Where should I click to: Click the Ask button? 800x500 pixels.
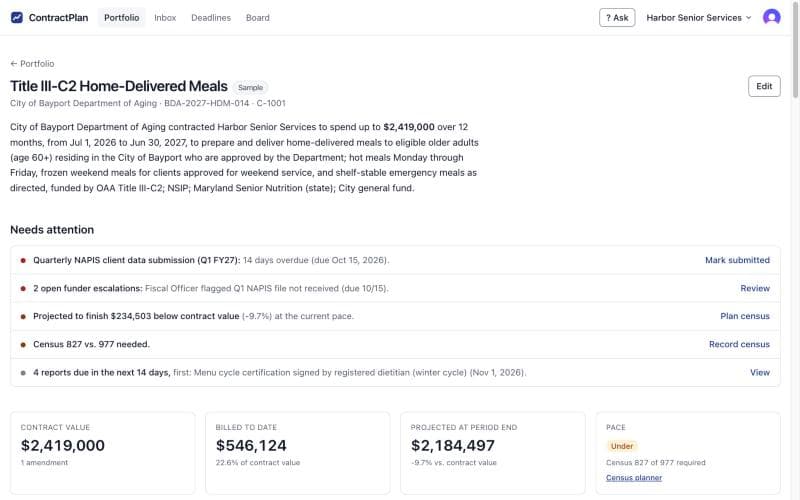coord(617,17)
